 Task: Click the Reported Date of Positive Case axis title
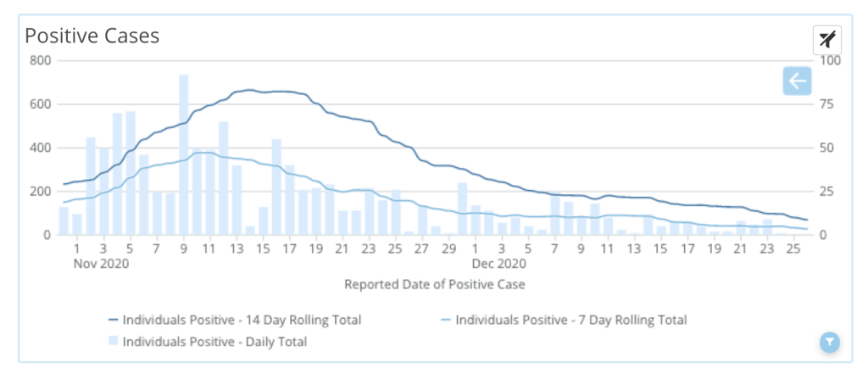click(434, 284)
